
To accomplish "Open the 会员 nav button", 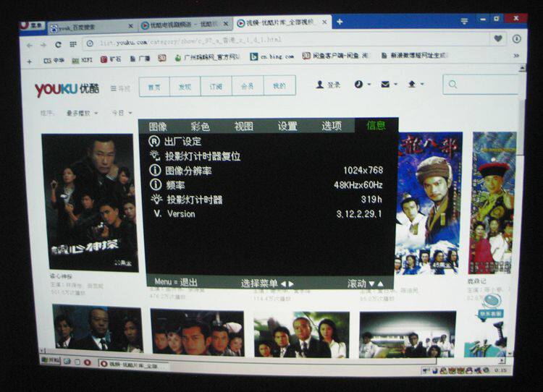I will [x=248, y=86].
